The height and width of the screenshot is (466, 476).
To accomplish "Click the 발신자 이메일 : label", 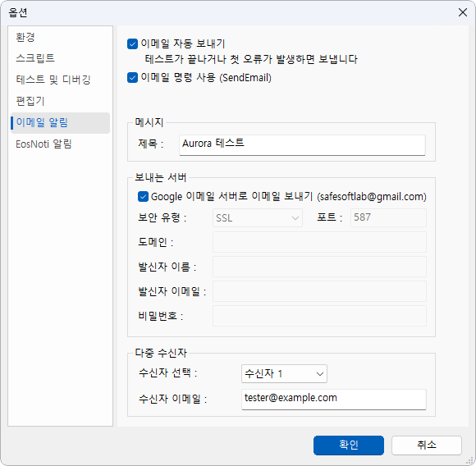I will [x=172, y=291].
